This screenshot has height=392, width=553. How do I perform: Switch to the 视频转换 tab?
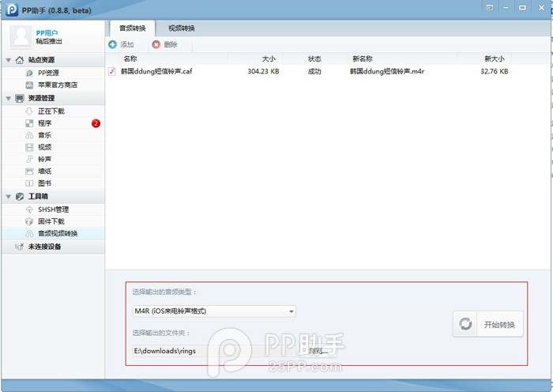181,28
